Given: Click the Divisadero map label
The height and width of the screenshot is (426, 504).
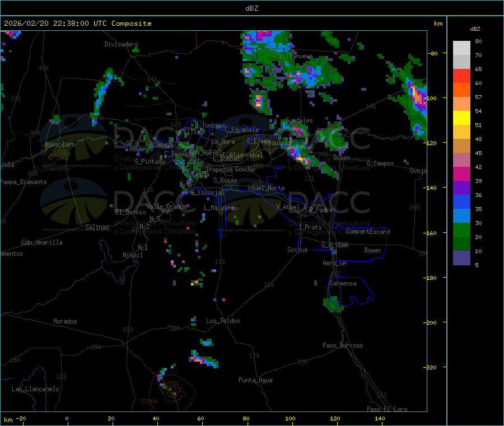Looking at the screenshot, I should point(121,44).
